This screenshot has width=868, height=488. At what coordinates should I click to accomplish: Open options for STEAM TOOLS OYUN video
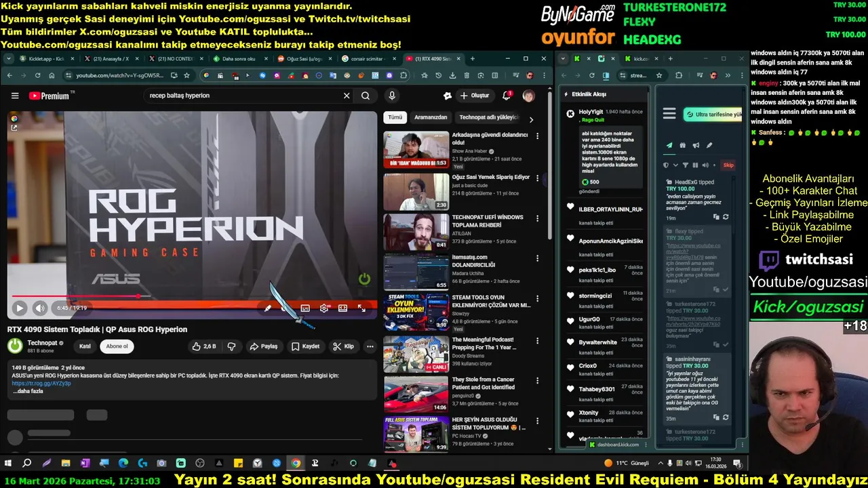[x=538, y=298]
